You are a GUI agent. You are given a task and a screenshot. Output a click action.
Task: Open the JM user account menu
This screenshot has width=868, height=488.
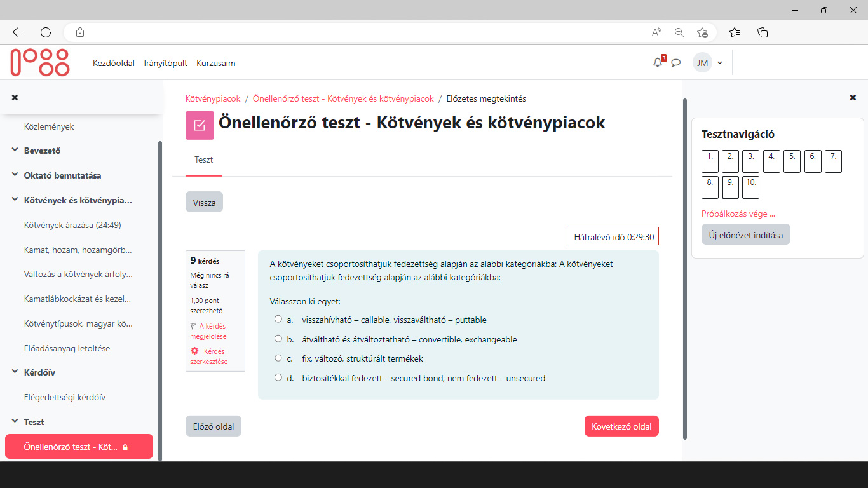click(709, 62)
